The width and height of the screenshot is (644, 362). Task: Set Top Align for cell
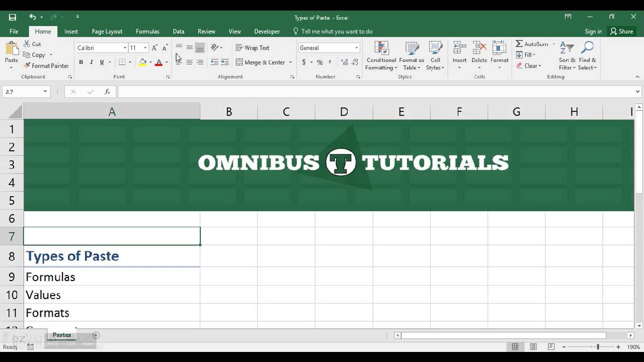[x=179, y=48]
